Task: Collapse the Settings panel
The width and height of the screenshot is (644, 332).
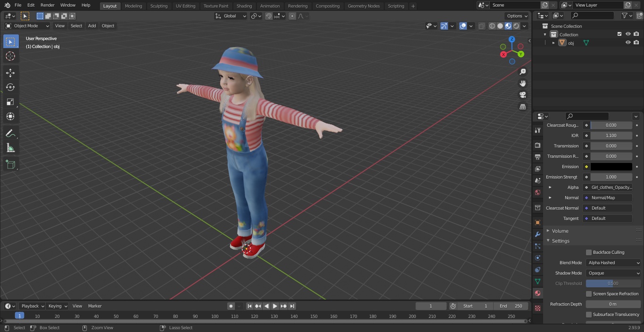Action: click(561, 241)
